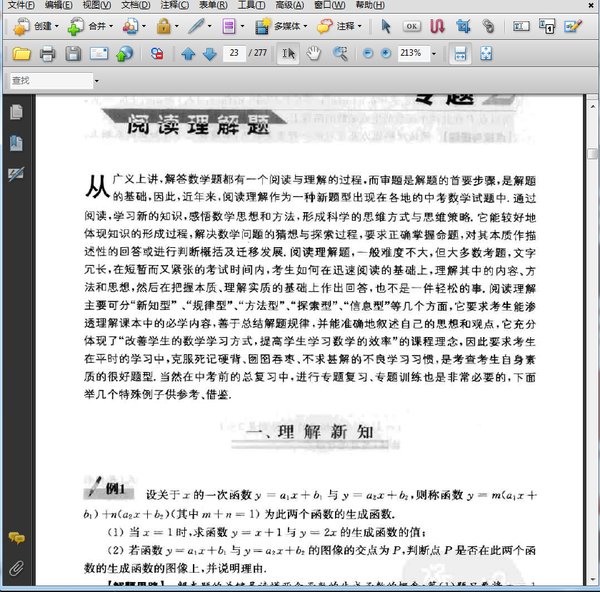The image size is (600, 592).
Task: Open the 高级(A) menu
Action: point(290,5)
